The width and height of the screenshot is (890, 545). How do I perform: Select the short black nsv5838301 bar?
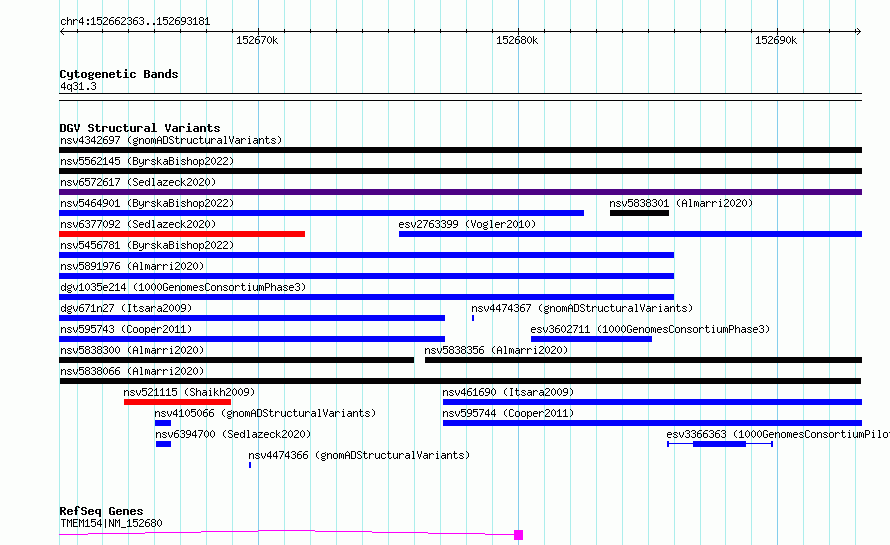tap(640, 213)
